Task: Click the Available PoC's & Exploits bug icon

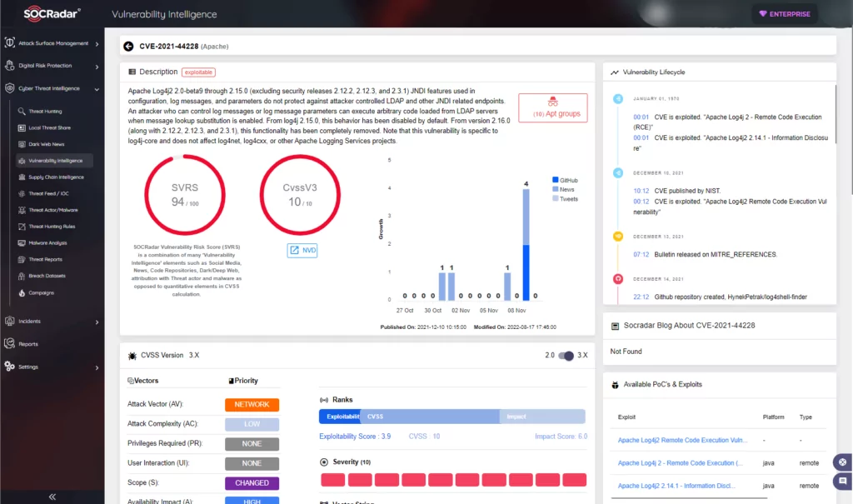Action: point(616,385)
